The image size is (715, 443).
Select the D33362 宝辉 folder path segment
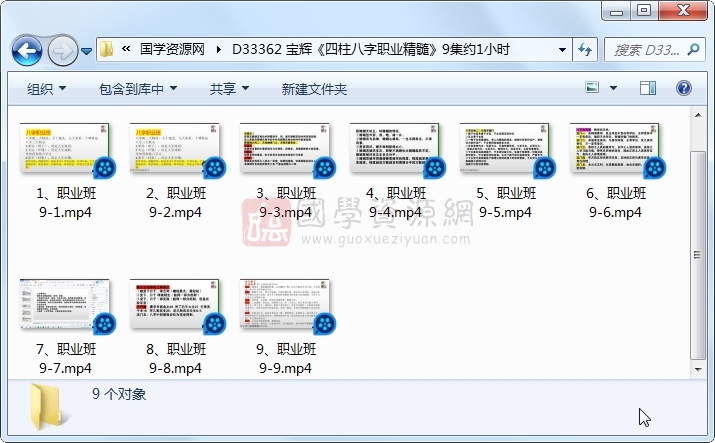click(371, 49)
